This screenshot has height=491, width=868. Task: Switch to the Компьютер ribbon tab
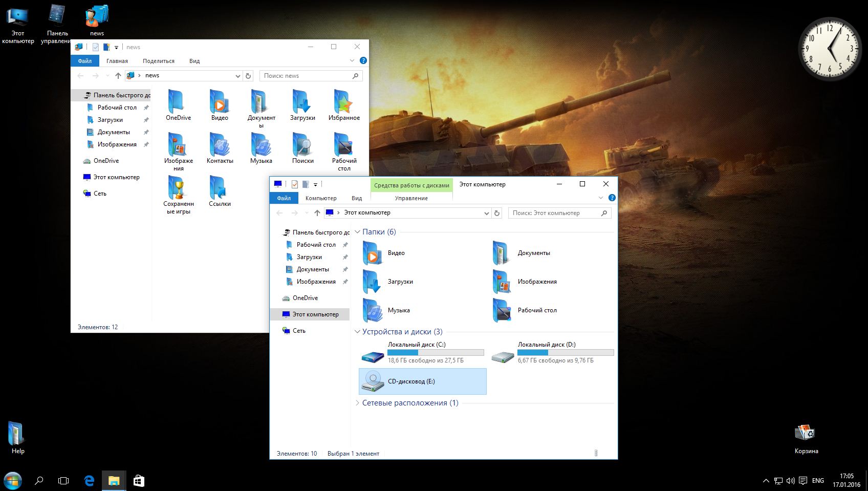click(x=321, y=198)
